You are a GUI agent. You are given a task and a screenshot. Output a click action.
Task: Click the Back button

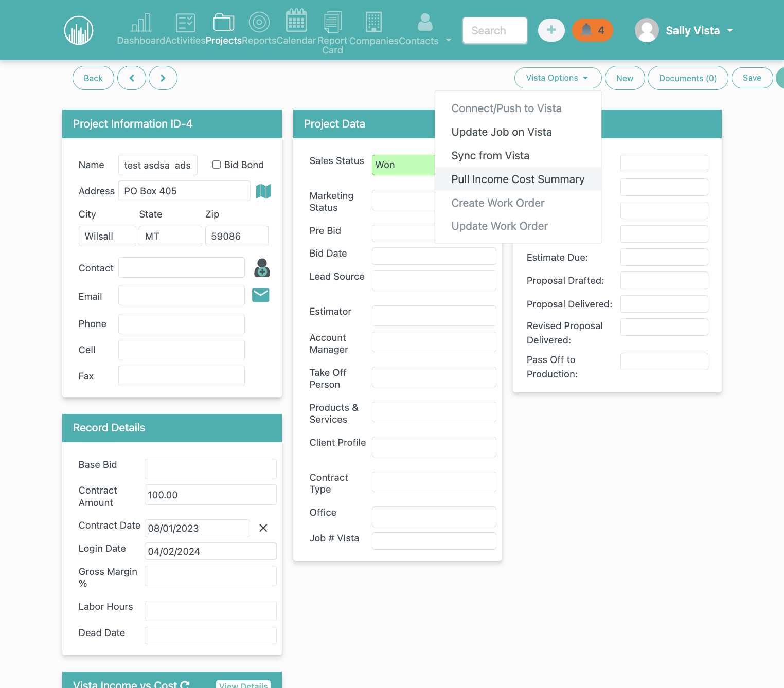point(93,78)
